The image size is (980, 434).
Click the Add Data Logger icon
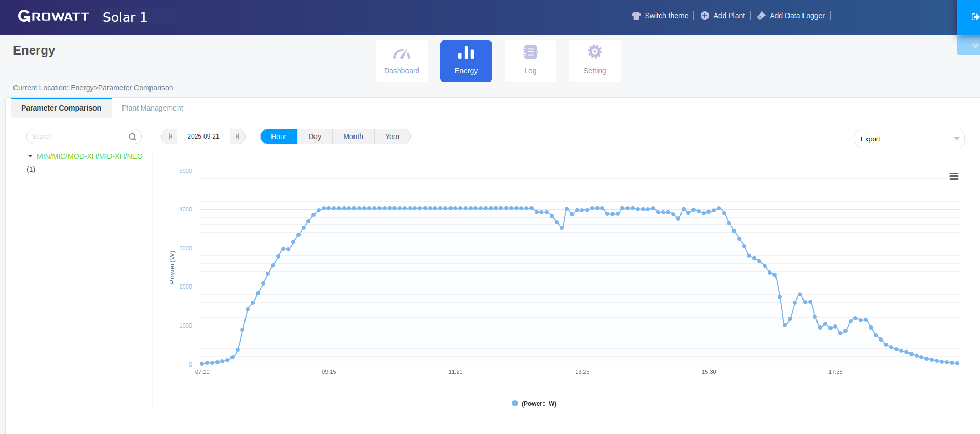(x=761, y=16)
